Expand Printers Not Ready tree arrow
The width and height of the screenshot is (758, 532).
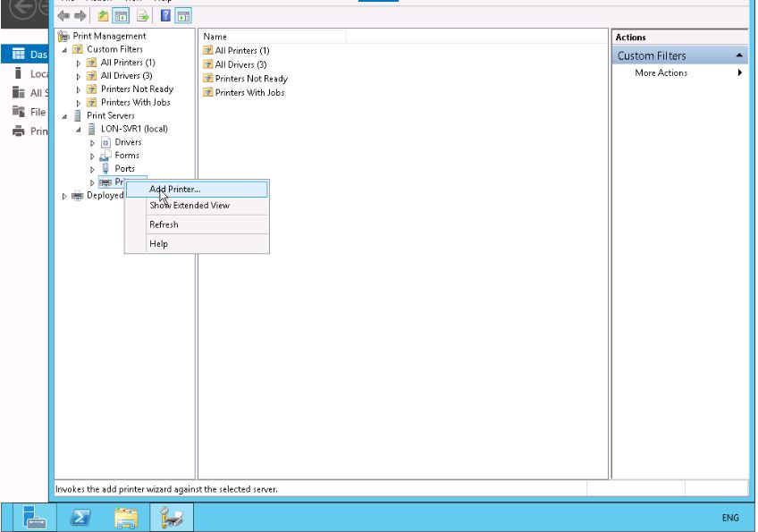point(79,89)
